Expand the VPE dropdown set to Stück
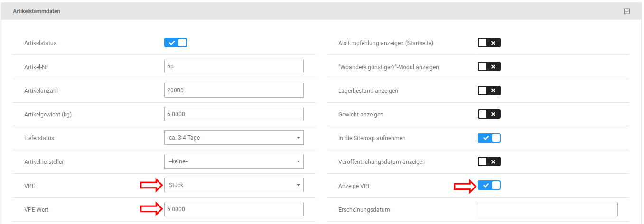The width and height of the screenshot is (644, 224). 233,185
